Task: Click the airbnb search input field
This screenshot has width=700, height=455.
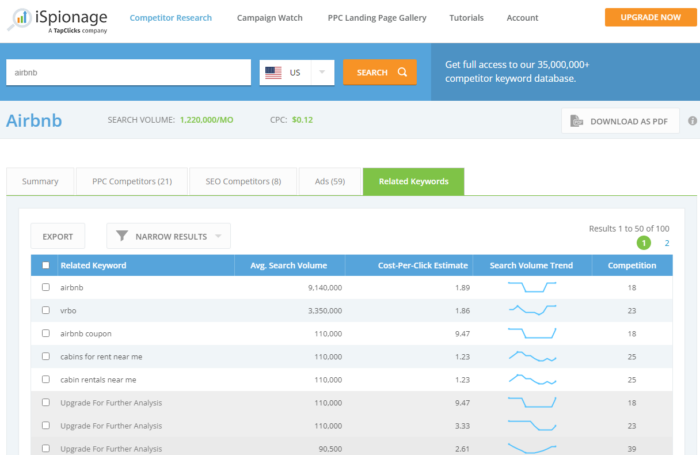Action: 129,72
